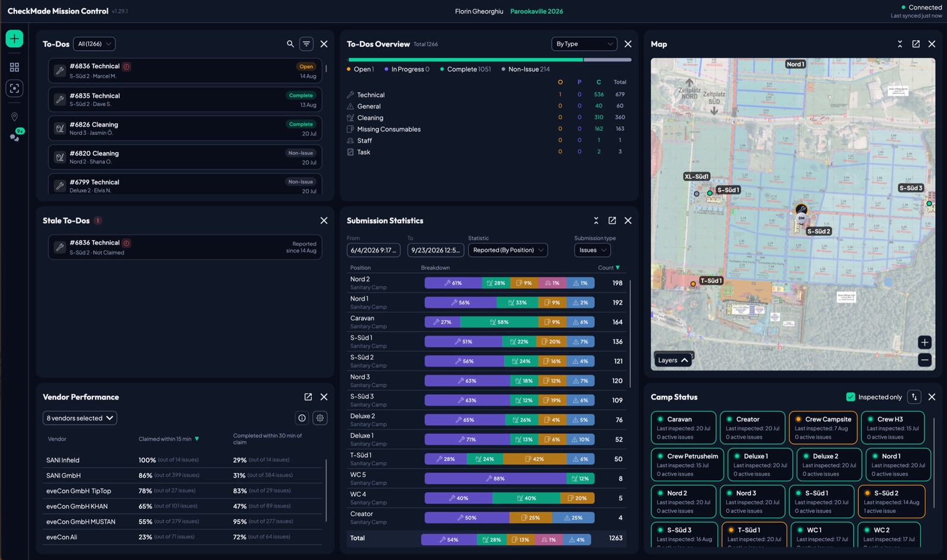Screen dimensions: 947x560
Task: Open the 8 vendors selected dropdown
Action: click(80, 418)
